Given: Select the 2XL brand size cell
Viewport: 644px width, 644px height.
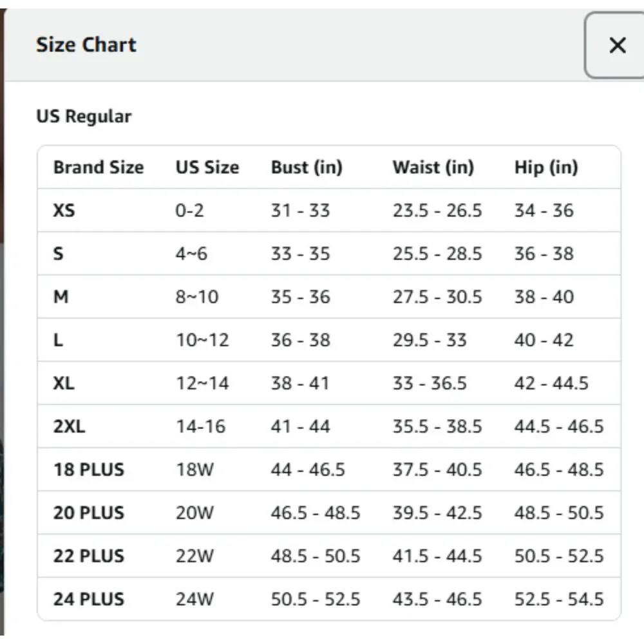Looking at the screenshot, I should [69, 426].
